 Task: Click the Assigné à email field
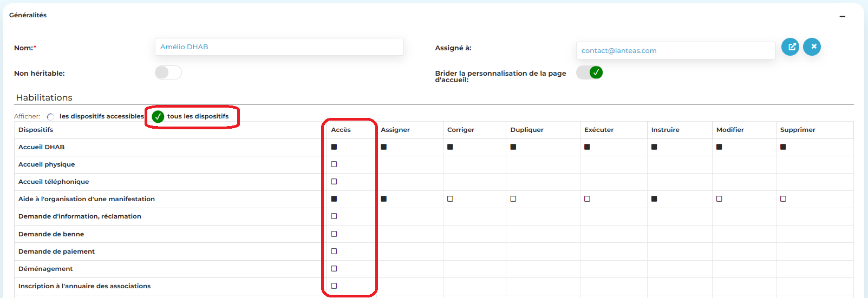(675, 51)
